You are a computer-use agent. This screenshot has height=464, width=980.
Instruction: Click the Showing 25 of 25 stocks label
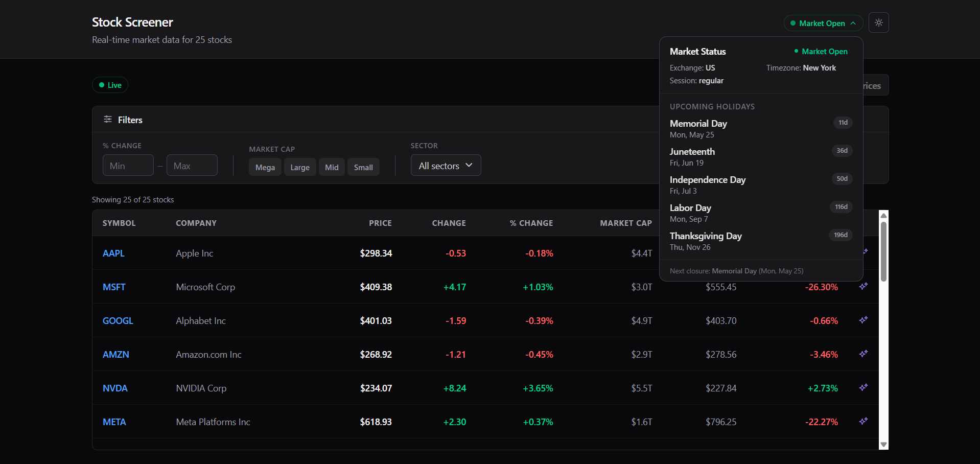[x=133, y=199]
